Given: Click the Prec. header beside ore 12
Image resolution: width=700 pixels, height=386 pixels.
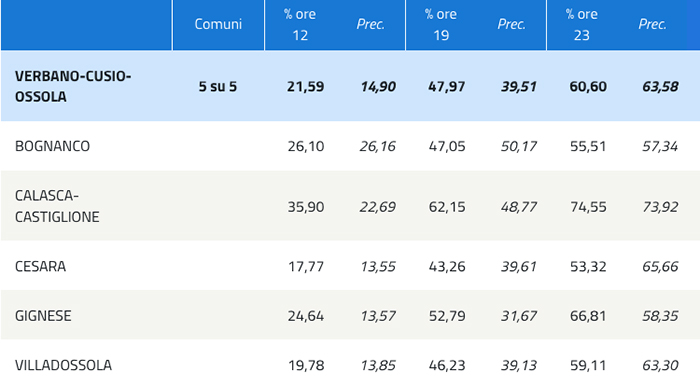Looking at the screenshot, I should click(x=371, y=24).
